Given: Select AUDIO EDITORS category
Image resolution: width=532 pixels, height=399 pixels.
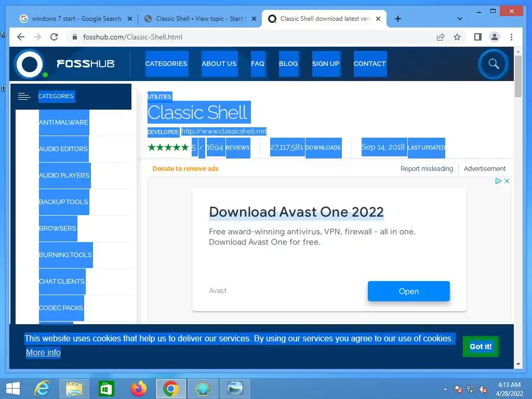Looking at the screenshot, I should (63, 149).
